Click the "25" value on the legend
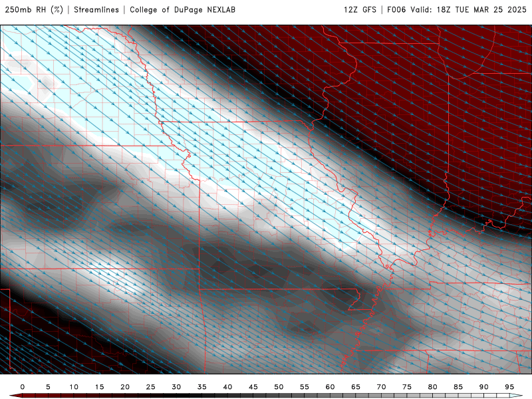The image size is (532, 399). tap(151, 387)
